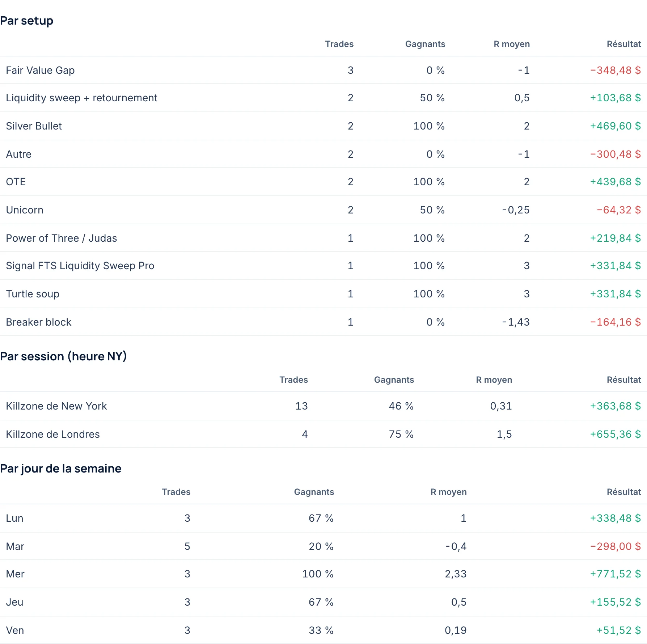Click the 46 % Gagnants value for New York
The image size is (647, 644).
[x=401, y=406]
